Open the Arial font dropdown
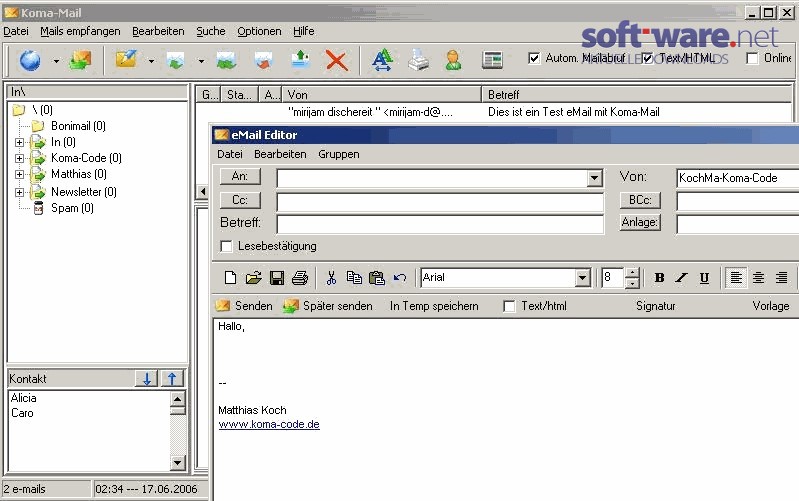 coord(582,278)
